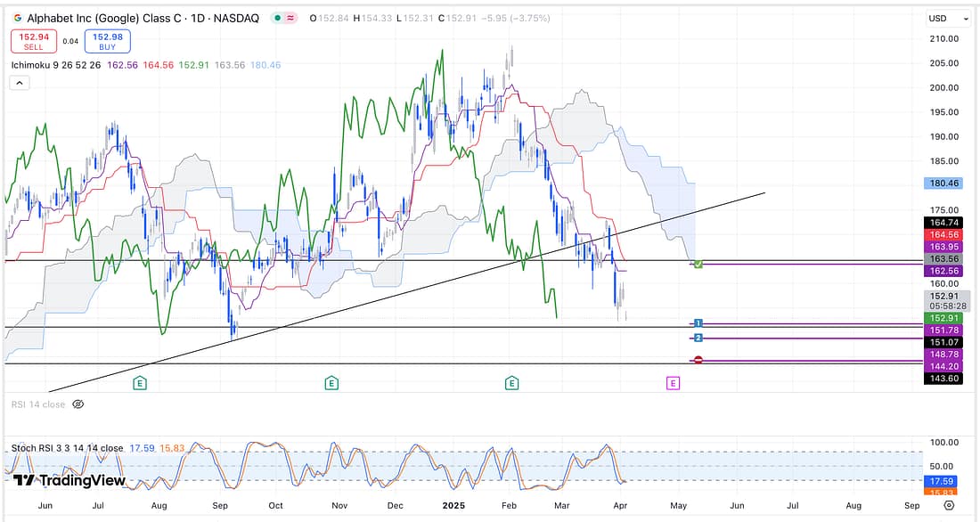Viewport: 980px width, 522px height.
Task: Open the purple upcoming earnings marker
Action: (673, 383)
